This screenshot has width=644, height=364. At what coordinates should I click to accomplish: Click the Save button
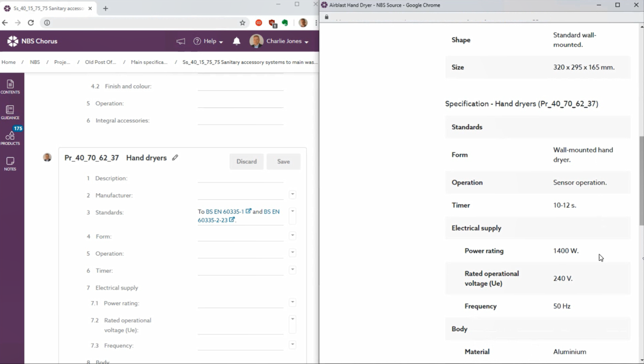283,162
